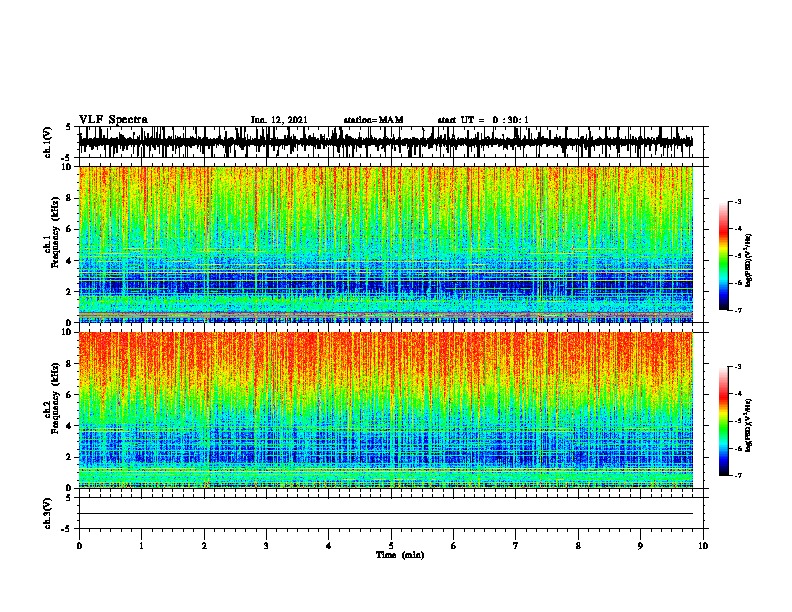
Task: Click the "-3" label on ch.1 color scale
Action: 737,202
